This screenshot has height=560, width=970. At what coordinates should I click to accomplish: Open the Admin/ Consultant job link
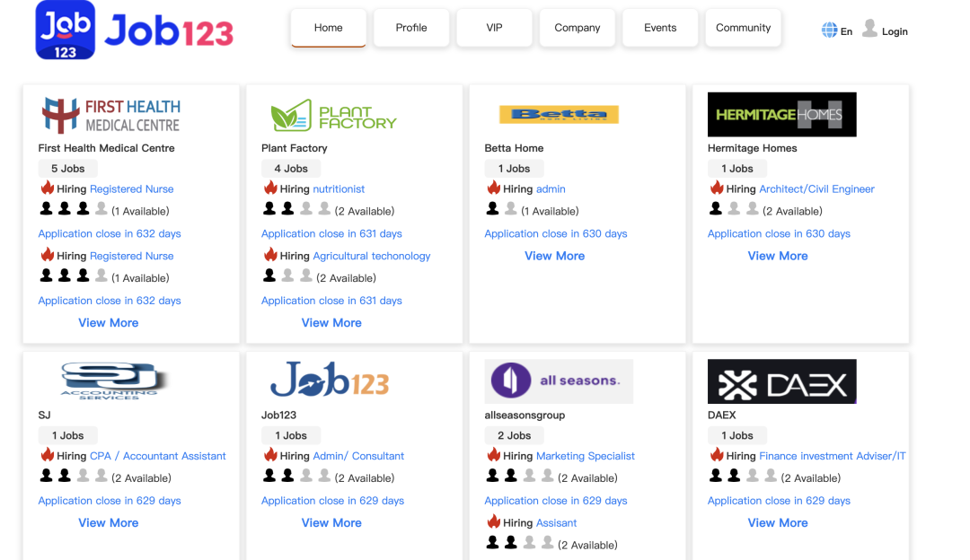[358, 456]
